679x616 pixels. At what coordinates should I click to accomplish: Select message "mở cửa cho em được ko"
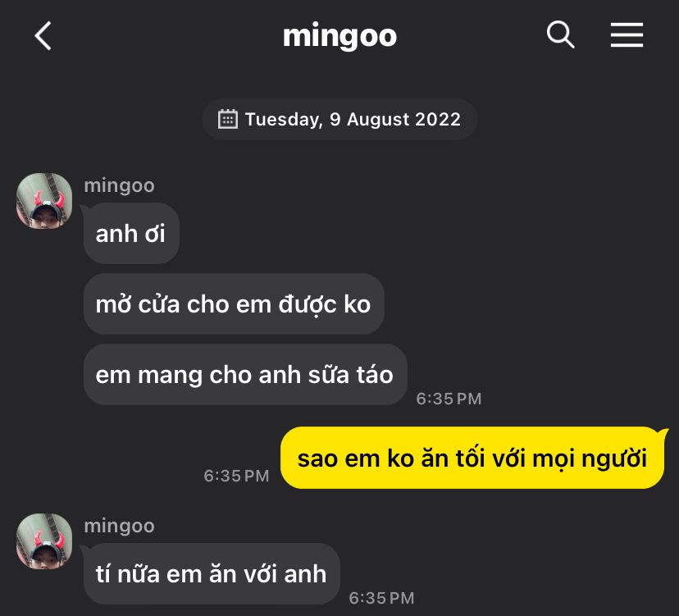coord(234,304)
